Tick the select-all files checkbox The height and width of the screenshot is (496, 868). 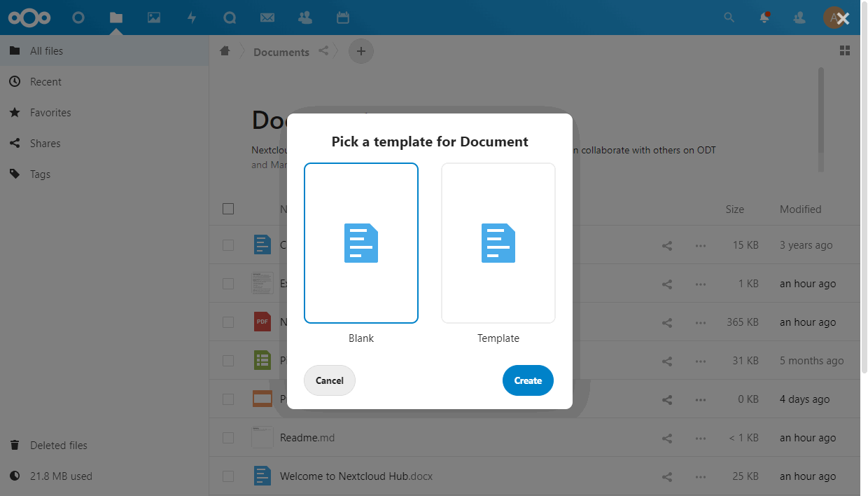[228, 209]
